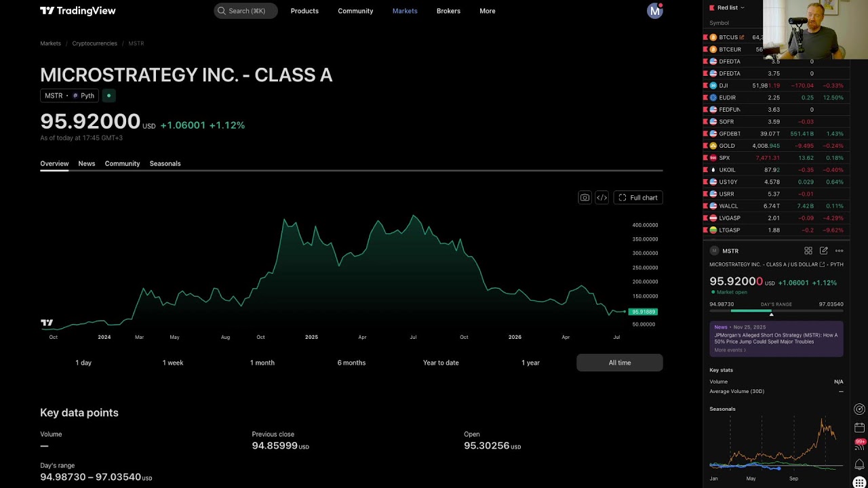Click the Search box

point(245,11)
